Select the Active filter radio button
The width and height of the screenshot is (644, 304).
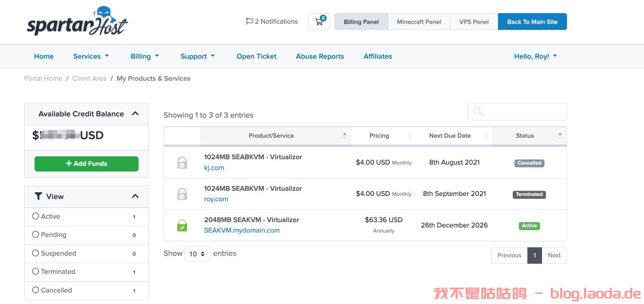36,216
